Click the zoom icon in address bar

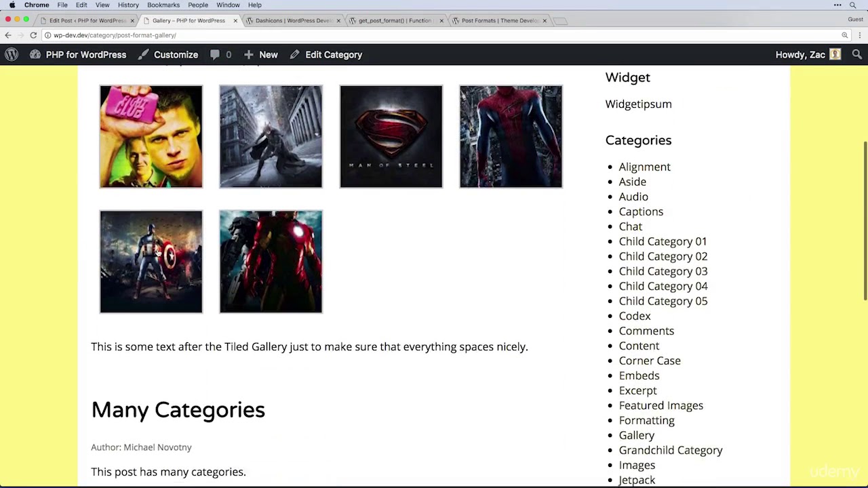[x=845, y=35]
